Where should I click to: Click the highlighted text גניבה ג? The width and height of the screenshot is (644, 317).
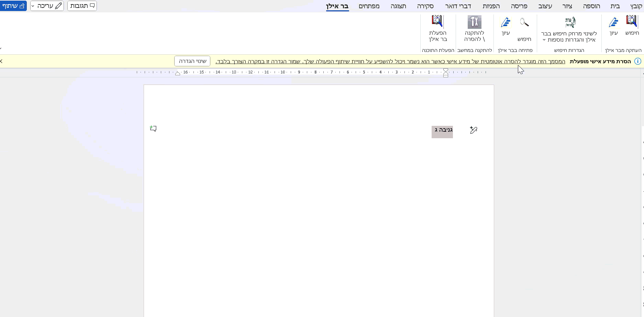click(x=442, y=130)
